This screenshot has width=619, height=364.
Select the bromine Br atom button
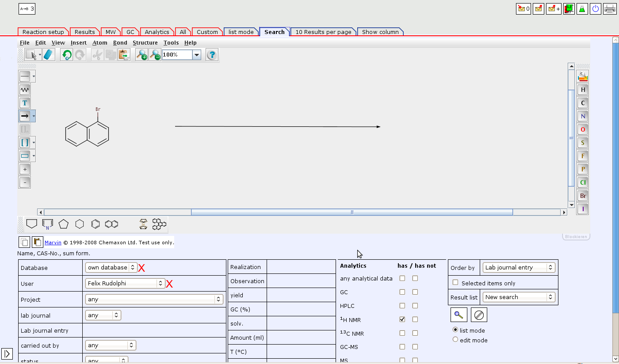pos(583,196)
